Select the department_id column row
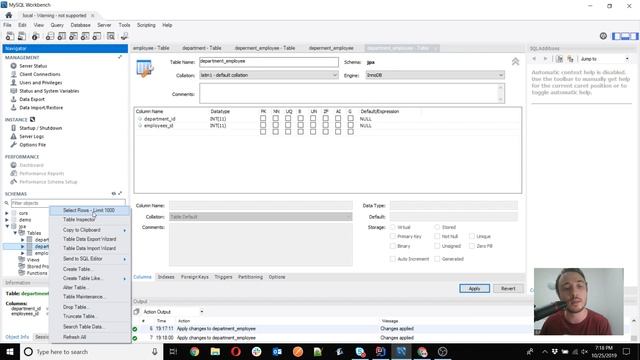The image size is (640, 360). click(x=328, y=119)
